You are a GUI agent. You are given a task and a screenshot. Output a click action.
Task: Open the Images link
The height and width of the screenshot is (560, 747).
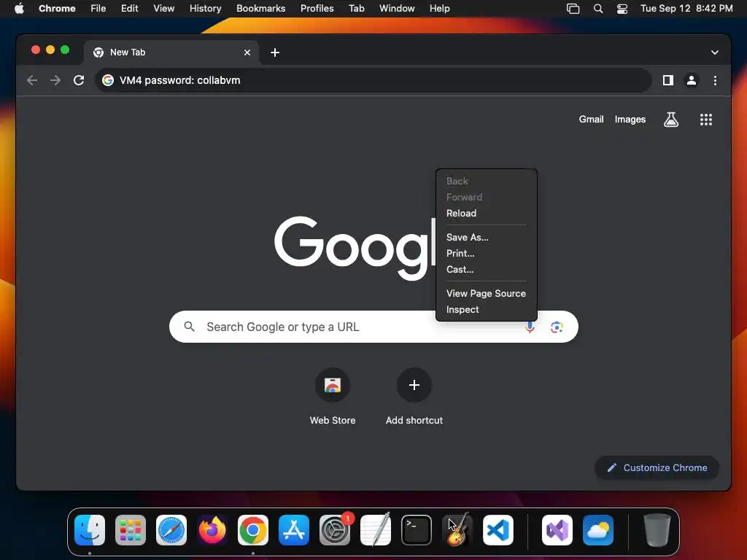click(630, 120)
